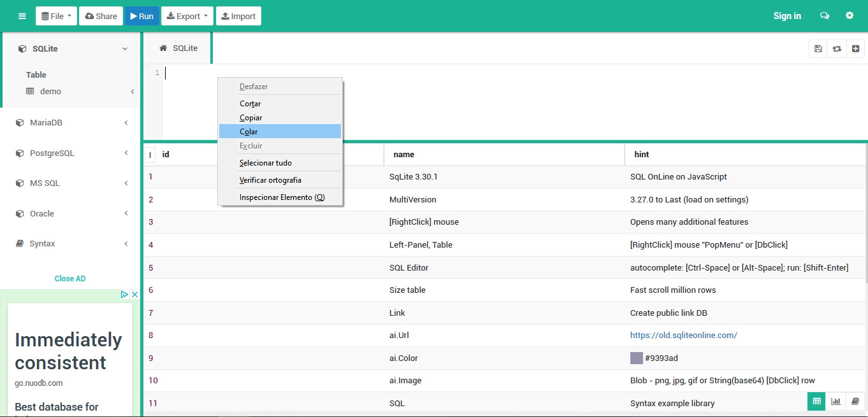Click the name column header
The image size is (868, 417).
pyautogui.click(x=504, y=155)
